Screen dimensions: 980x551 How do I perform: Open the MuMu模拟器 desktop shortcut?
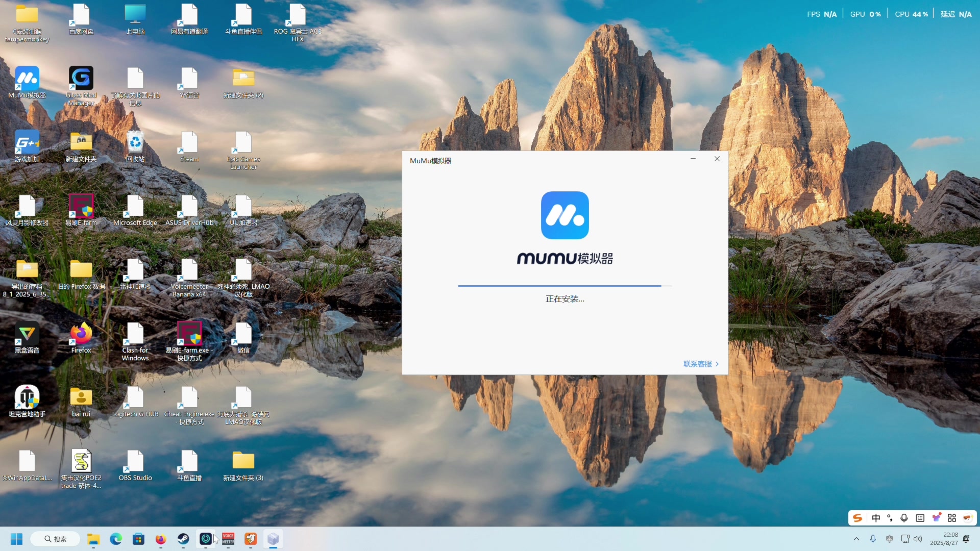[27, 83]
